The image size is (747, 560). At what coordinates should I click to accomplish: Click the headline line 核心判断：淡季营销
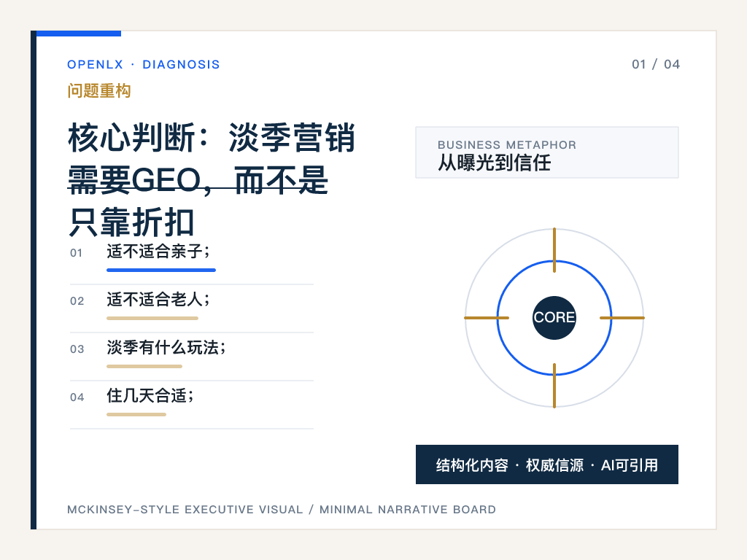pyautogui.click(x=212, y=138)
